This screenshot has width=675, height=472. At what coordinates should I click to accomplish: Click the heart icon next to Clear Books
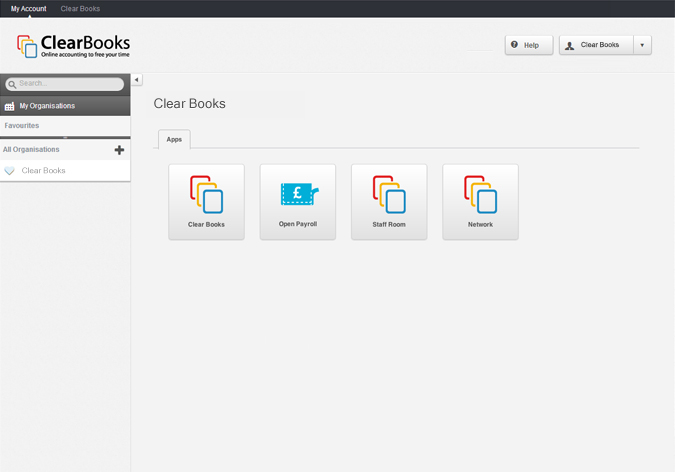[x=10, y=171]
